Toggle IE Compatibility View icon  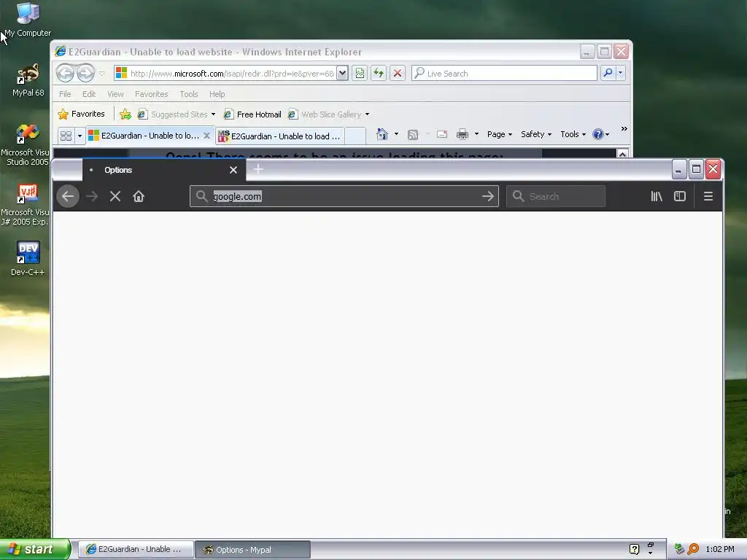[x=360, y=74]
